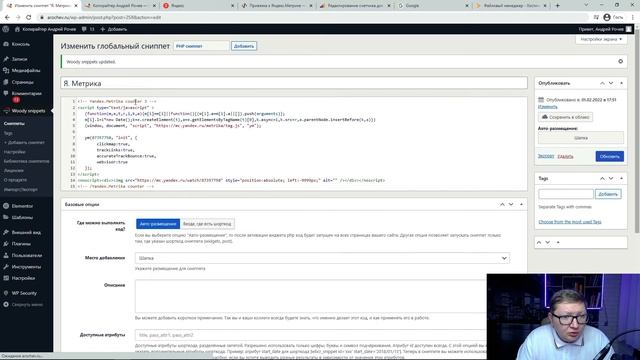
Task: Open the comments bubble in the admin bar
Action: click(x=88, y=29)
